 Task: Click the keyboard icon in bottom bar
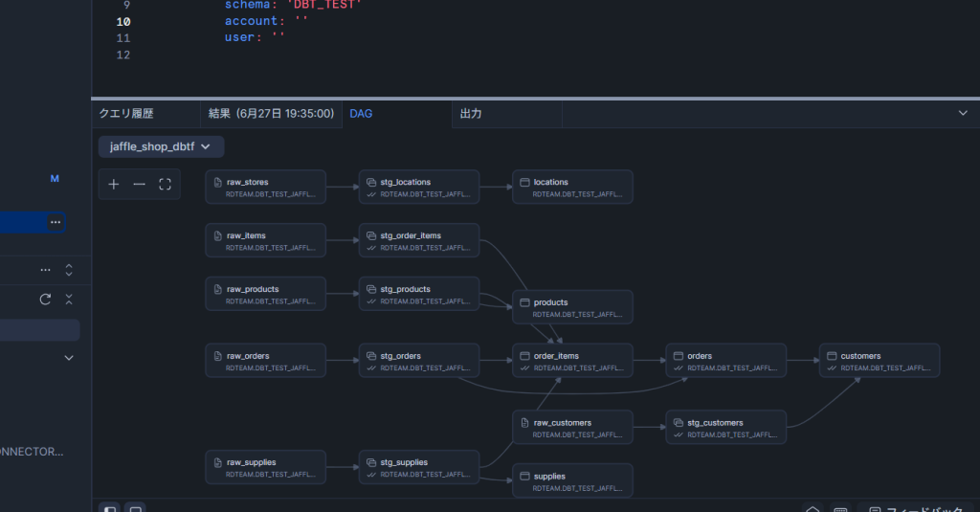[840, 509]
